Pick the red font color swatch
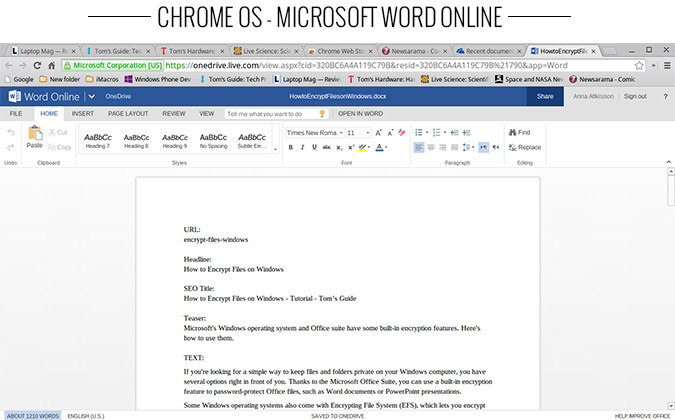The width and height of the screenshot is (675, 420). pos(379,147)
